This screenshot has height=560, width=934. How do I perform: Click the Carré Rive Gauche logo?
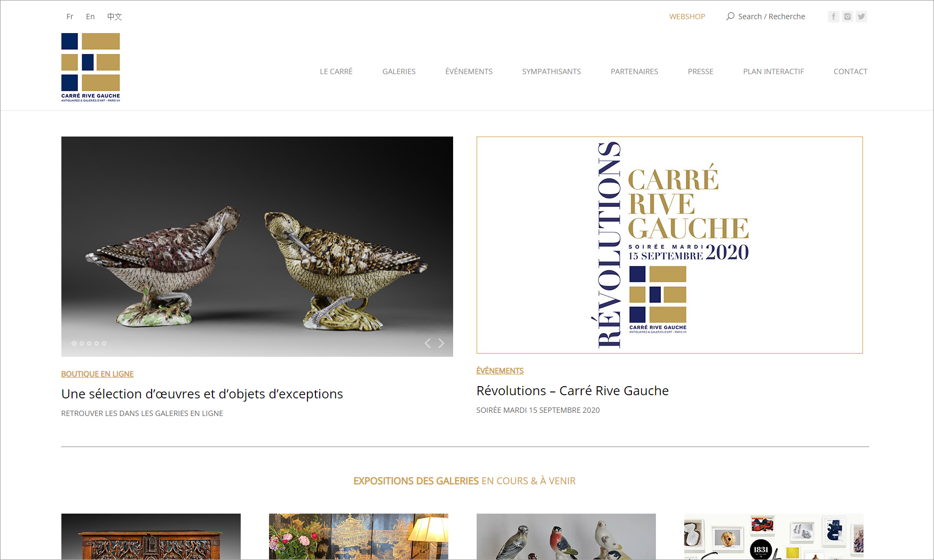[91, 67]
